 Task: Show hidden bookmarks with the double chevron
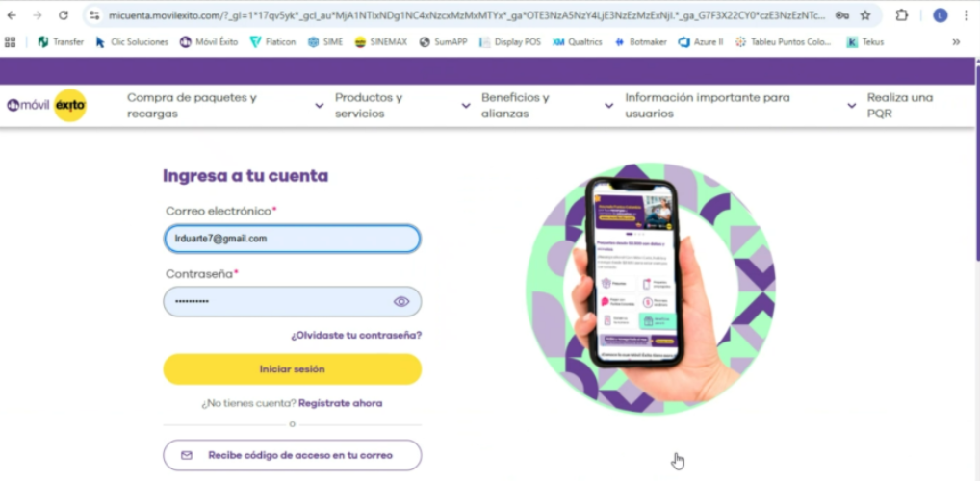click(x=956, y=42)
